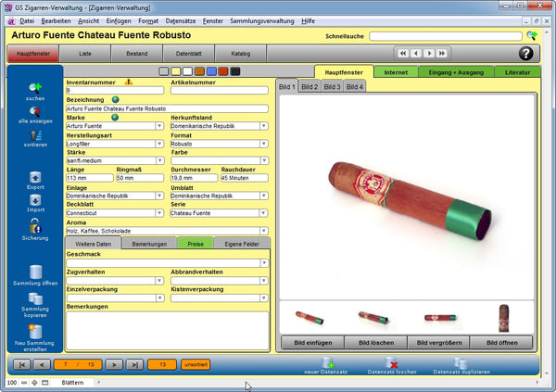Select the black color swatch
This screenshot has height=392, width=556.
235,71
